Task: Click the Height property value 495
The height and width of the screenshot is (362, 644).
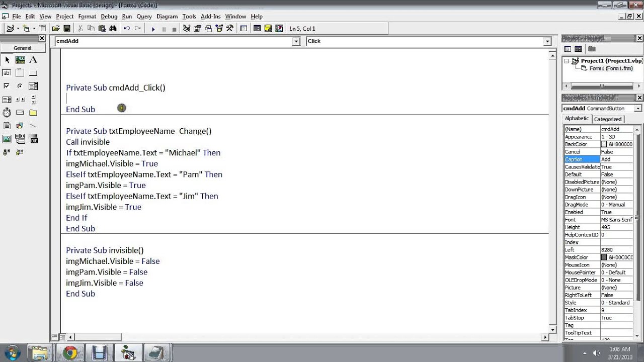Action: pos(617,227)
